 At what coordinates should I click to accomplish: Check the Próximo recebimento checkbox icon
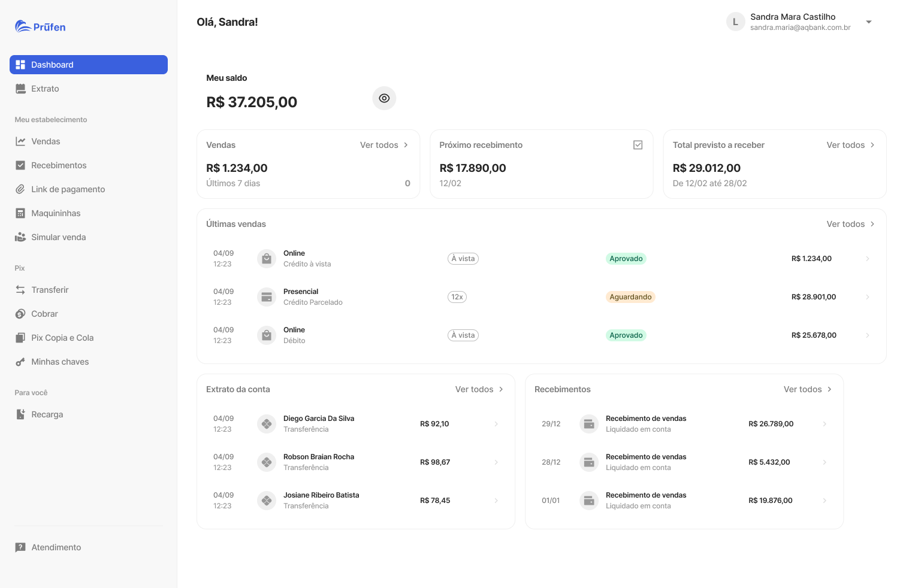pyautogui.click(x=638, y=145)
